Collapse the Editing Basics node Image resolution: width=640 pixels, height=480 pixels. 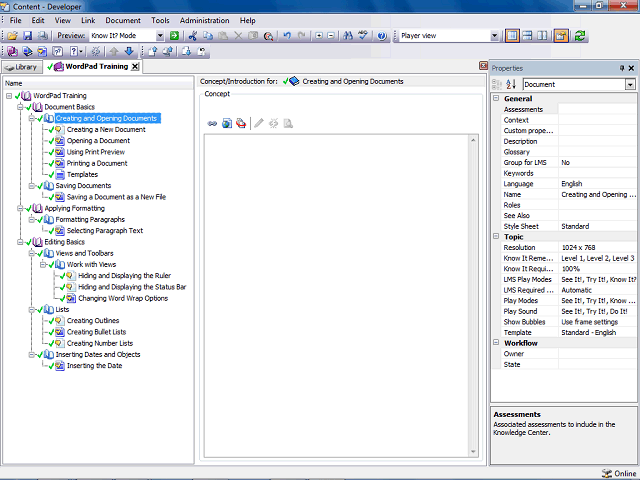20,242
